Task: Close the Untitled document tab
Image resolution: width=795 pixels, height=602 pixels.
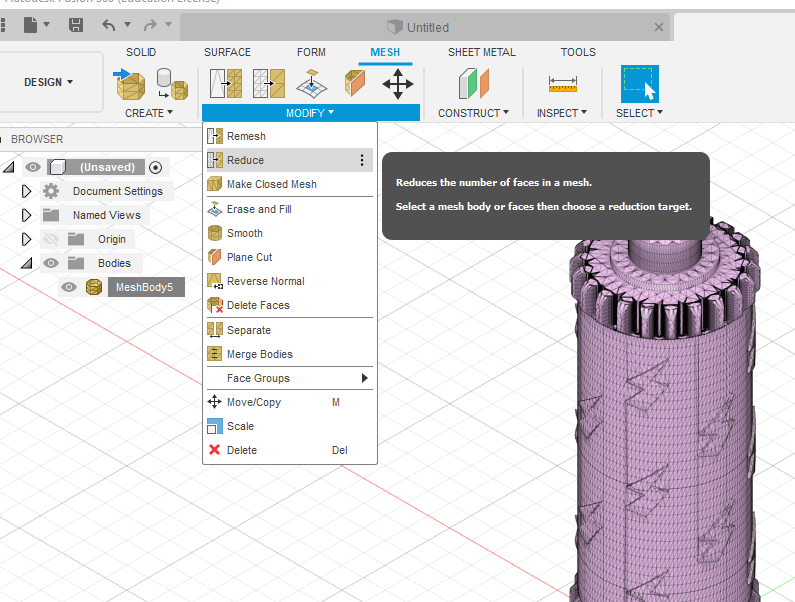Action: click(x=659, y=27)
